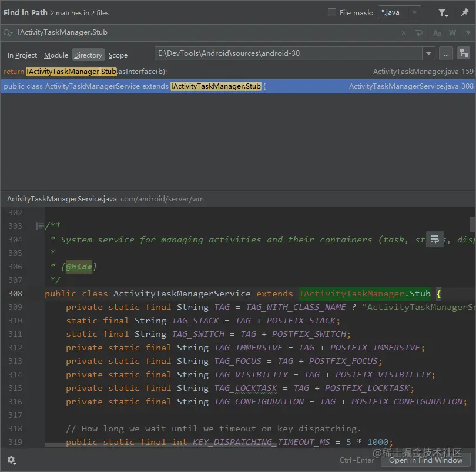The height and width of the screenshot is (472, 476).
Task: Click IActivityTaskManager in line 308 preview
Action: click(x=352, y=294)
